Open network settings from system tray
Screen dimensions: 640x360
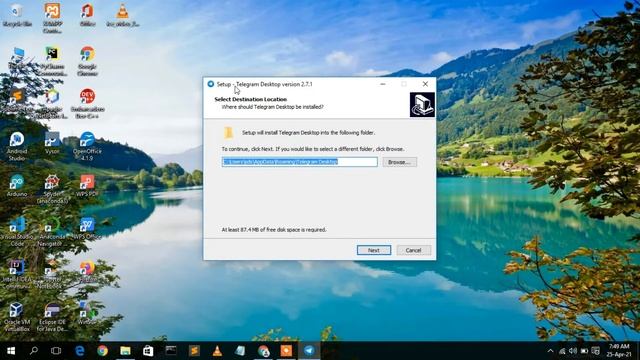pos(562,351)
